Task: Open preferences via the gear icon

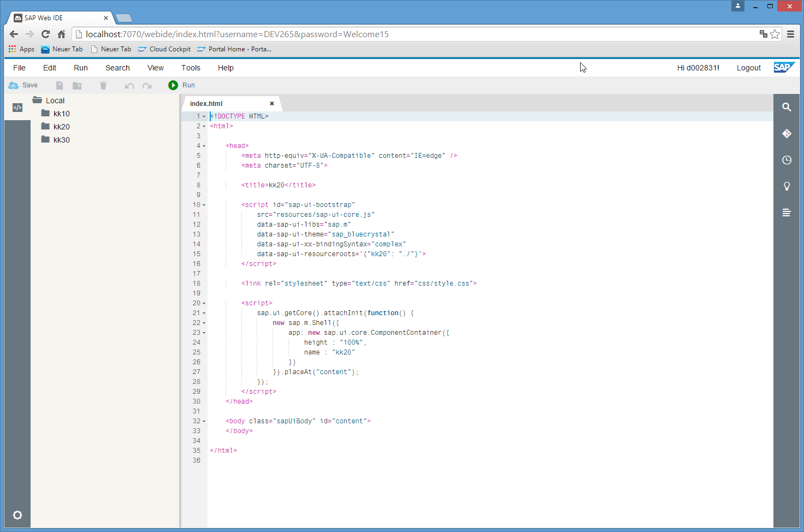Action: (17, 515)
